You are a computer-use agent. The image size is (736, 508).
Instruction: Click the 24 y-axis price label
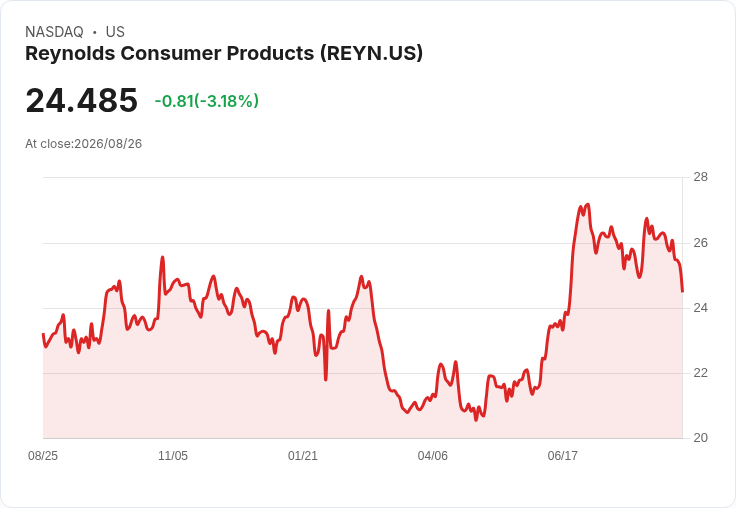coord(700,308)
